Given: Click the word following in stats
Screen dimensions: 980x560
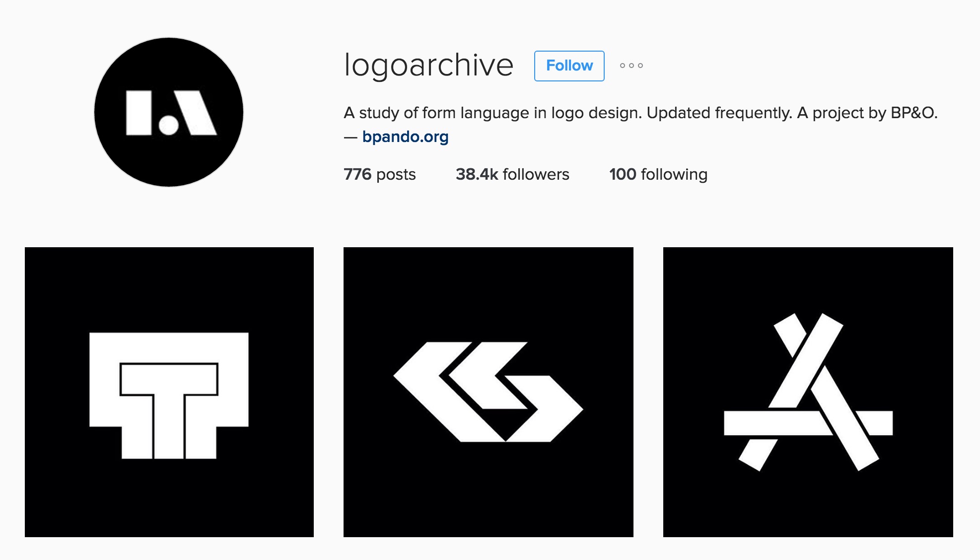Looking at the screenshot, I should [x=674, y=175].
